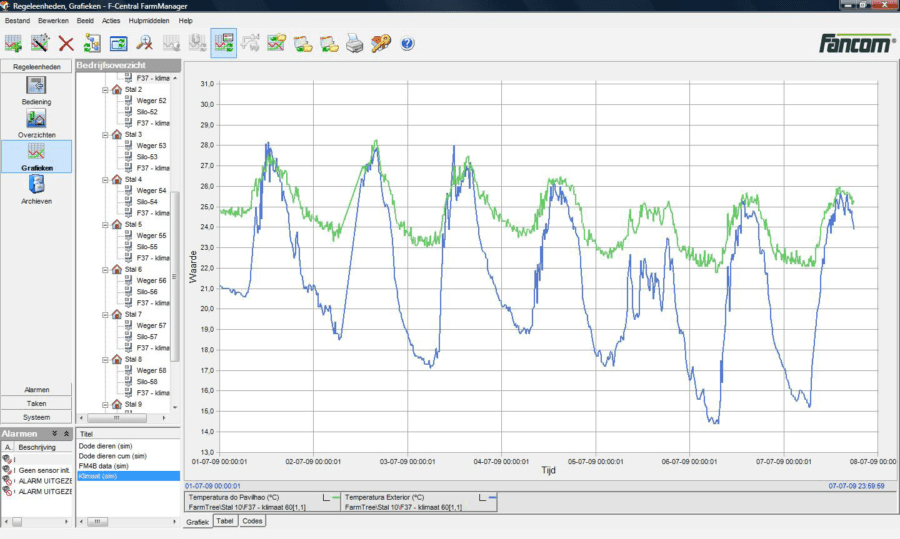The image size is (900, 539).
Task: Click the red X delete icon
Action: (66, 43)
